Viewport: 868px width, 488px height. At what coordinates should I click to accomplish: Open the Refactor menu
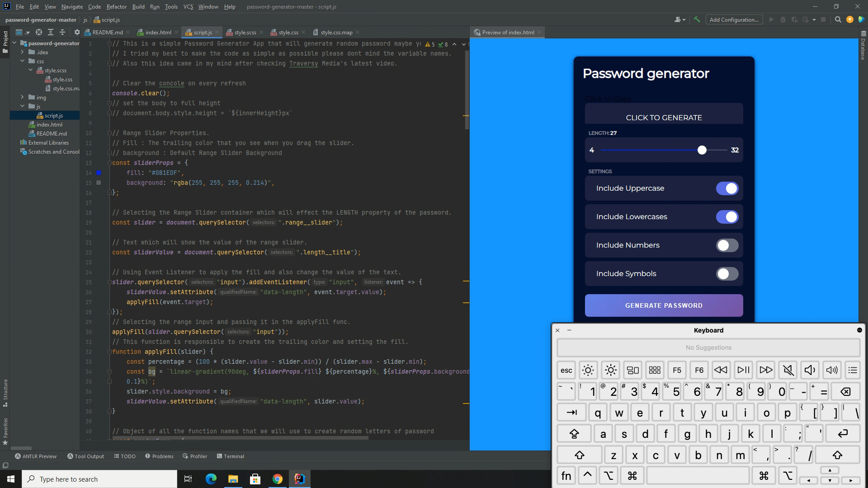[x=116, y=7]
